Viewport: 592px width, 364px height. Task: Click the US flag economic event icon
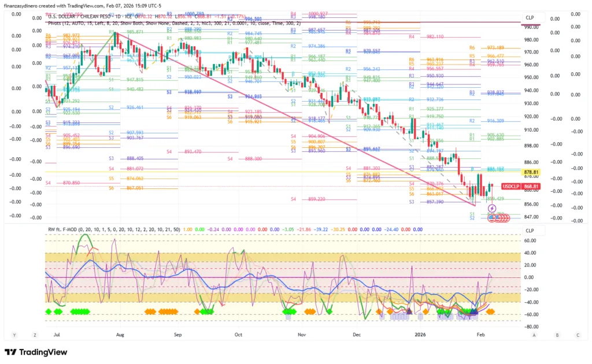point(493,217)
